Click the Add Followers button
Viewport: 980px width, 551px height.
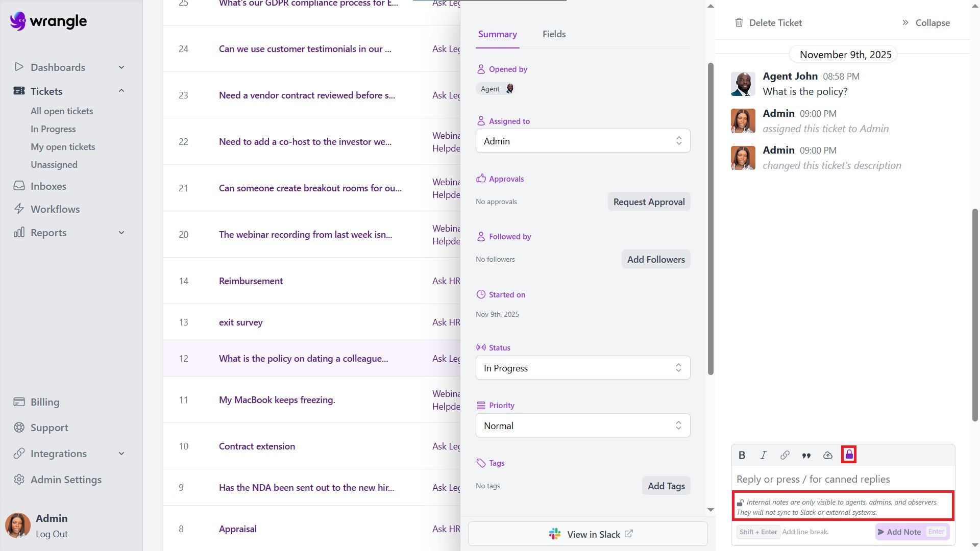pos(655,259)
